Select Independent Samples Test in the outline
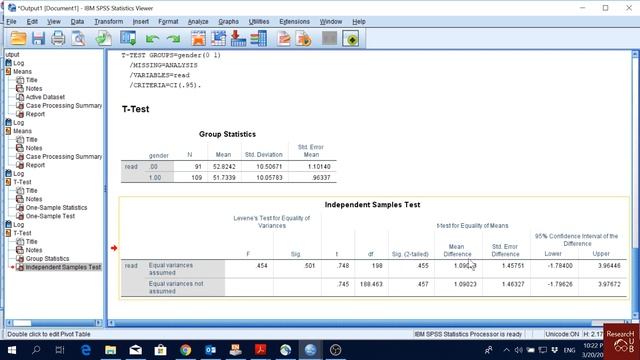The image size is (640, 360). (63, 267)
